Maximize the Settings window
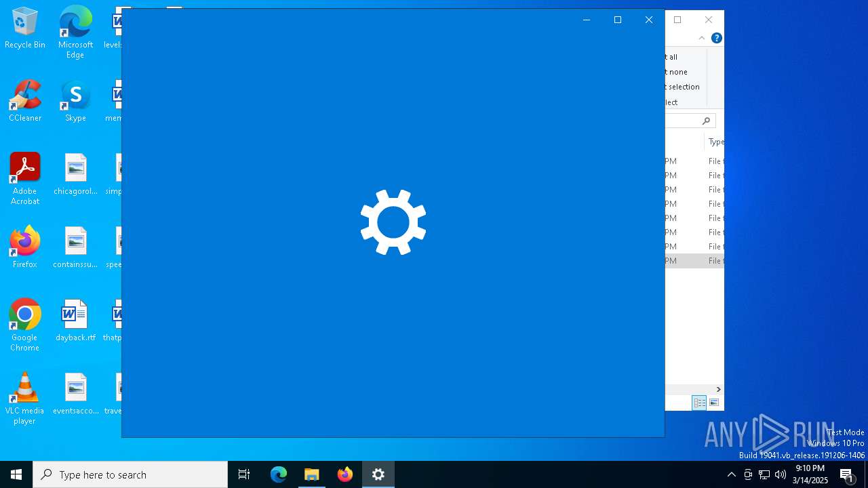The height and width of the screenshot is (488, 868). coord(618,20)
